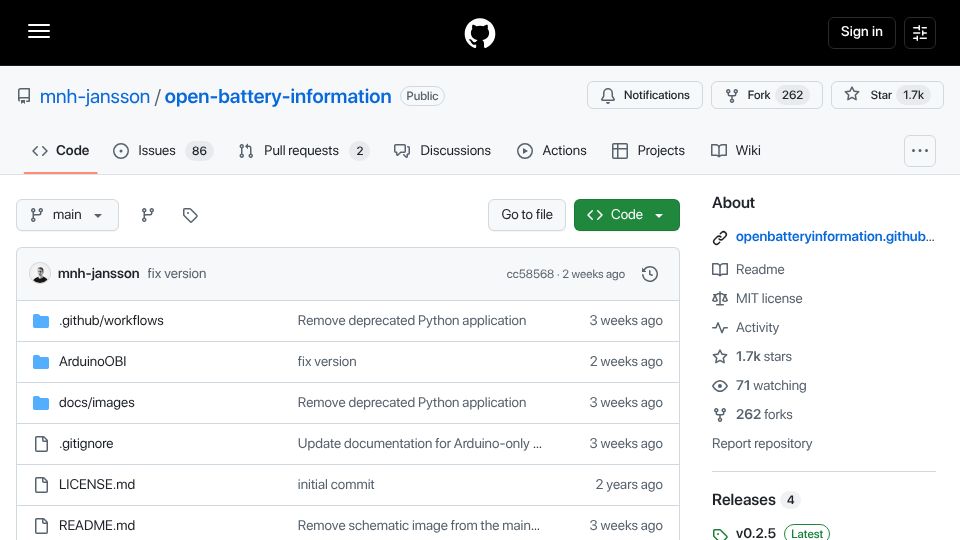This screenshot has width=960, height=540.
Task: Open the Projects tab
Action: click(648, 151)
